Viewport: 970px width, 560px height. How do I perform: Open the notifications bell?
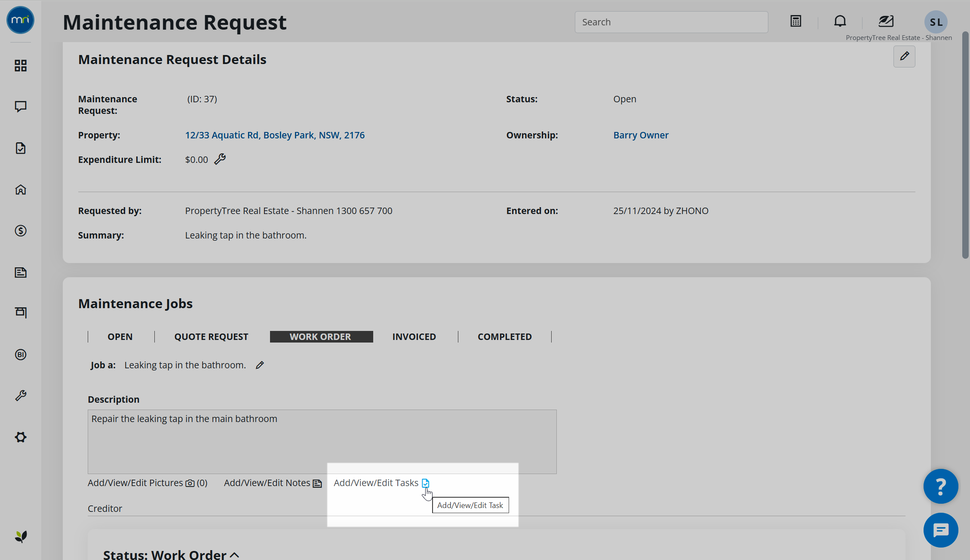(840, 21)
